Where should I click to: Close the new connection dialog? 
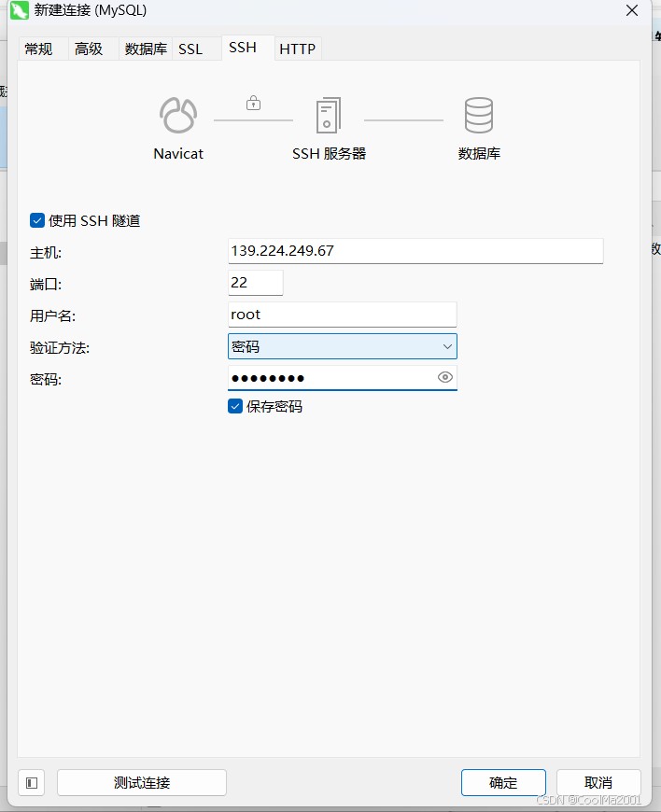point(632,10)
